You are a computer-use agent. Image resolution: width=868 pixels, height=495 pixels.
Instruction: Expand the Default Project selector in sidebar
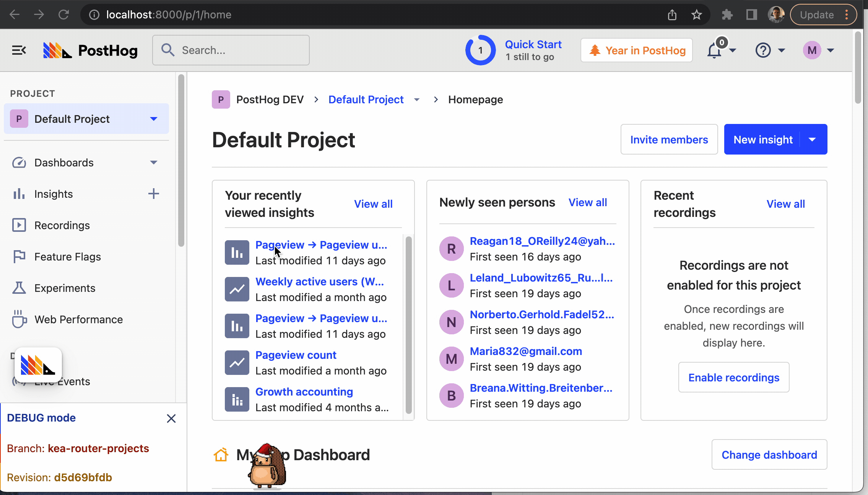pos(153,119)
